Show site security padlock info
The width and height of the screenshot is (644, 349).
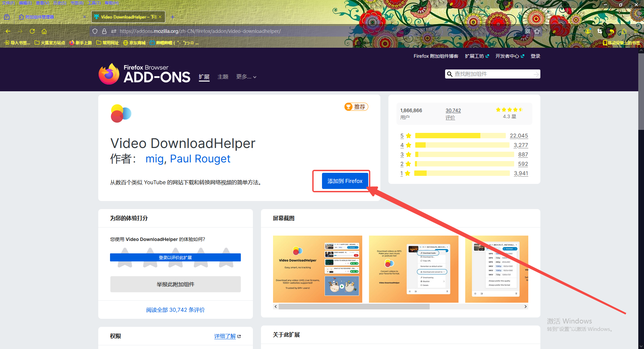pyautogui.click(x=104, y=31)
